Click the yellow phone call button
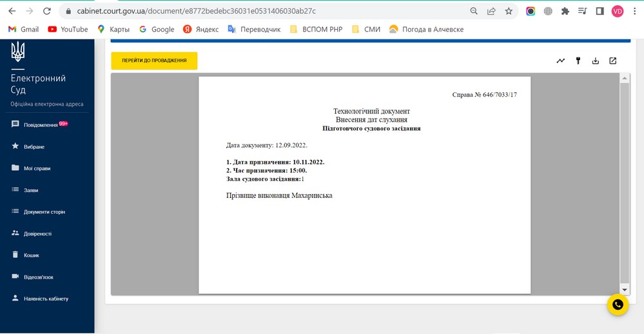Screen dimensions: 644x334 618,305
